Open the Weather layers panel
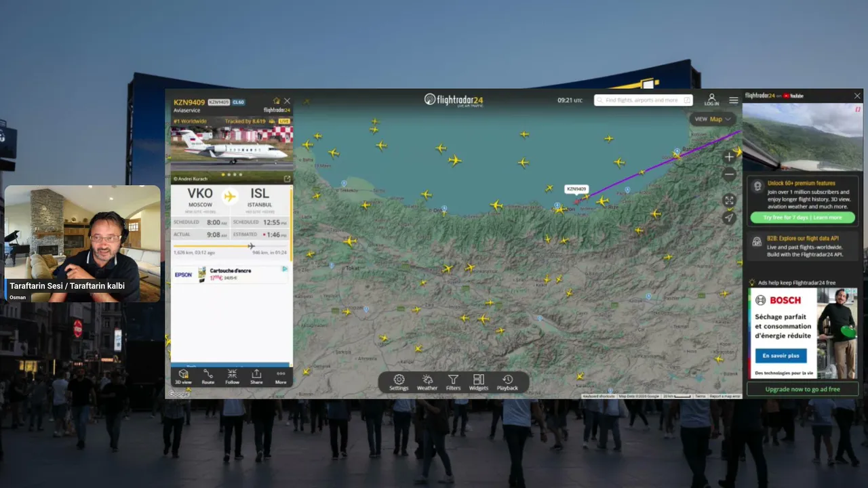 pos(427,383)
